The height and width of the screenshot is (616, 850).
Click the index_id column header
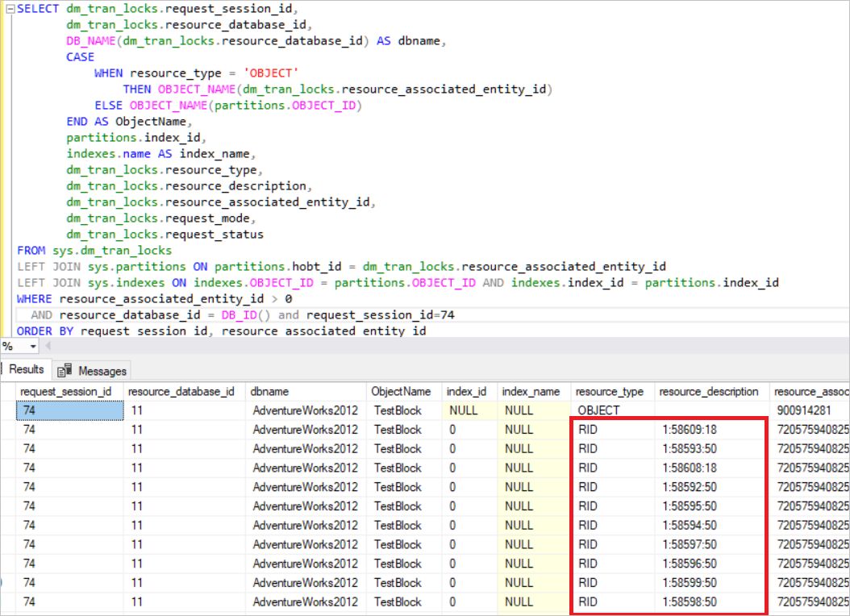[467, 391]
